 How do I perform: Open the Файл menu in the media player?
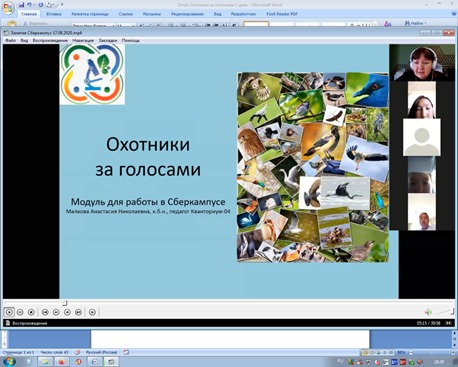[x=10, y=40]
